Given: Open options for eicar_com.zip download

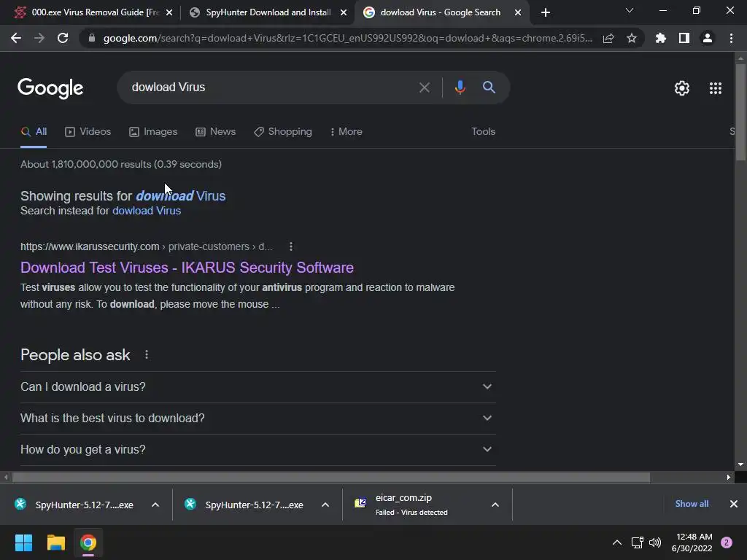Looking at the screenshot, I should click(x=495, y=505).
